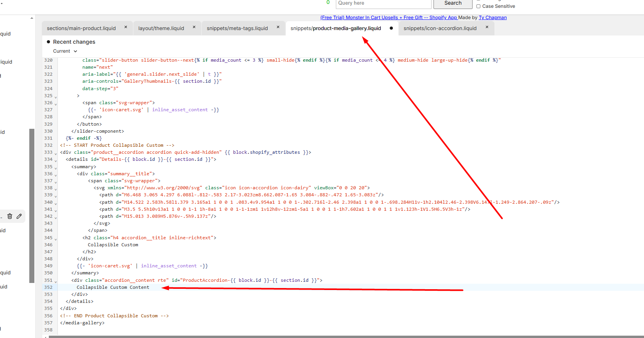Screen dimensions: 644x338
Task: Rename the file using the pencil icon
Action: (x=19, y=216)
